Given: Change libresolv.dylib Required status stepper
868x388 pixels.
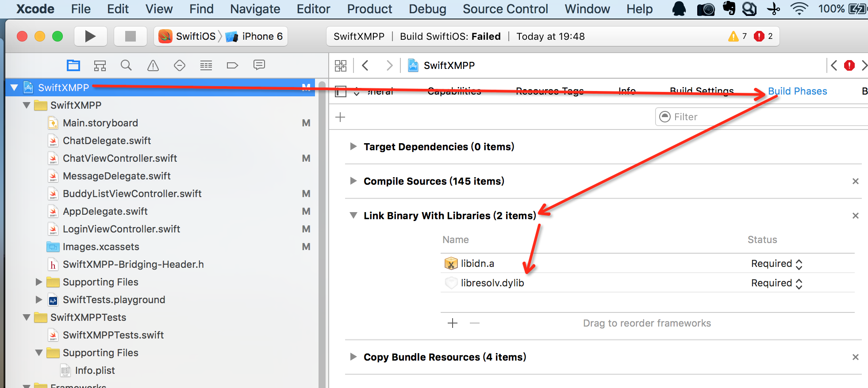Looking at the screenshot, I should [x=799, y=283].
